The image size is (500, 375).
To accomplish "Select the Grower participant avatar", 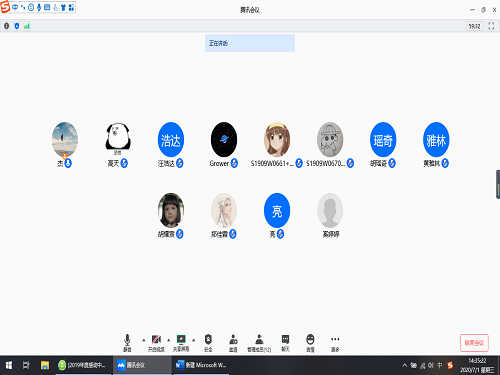I will [224, 140].
